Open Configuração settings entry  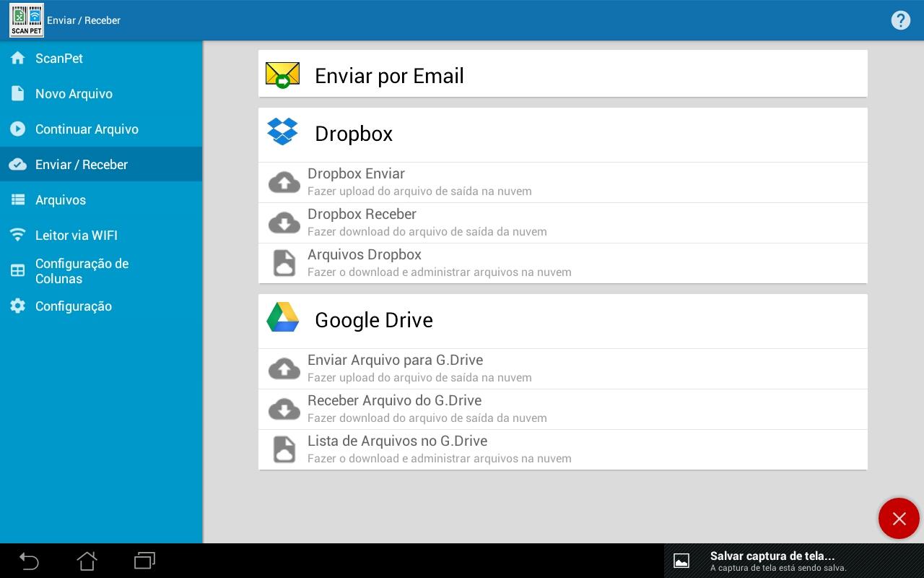[x=101, y=306]
